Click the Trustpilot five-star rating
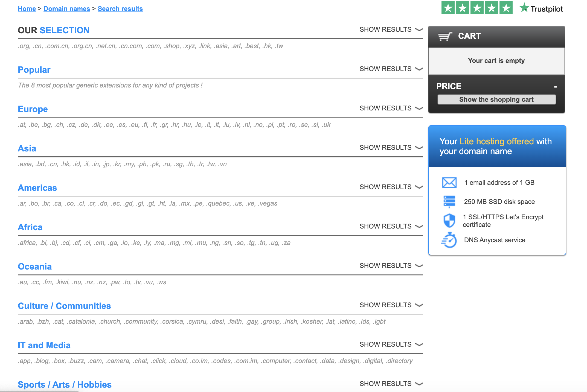The image size is (587, 392). (477, 8)
